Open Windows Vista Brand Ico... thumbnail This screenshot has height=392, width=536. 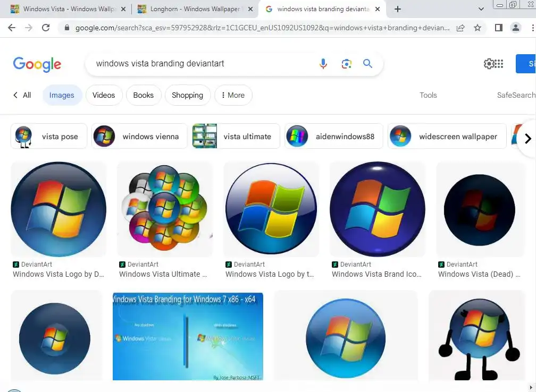click(x=378, y=209)
